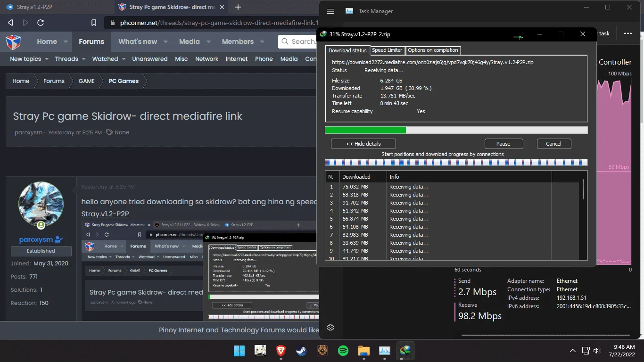Go back with the browser back arrow
The width and height of the screenshot is (644, 362).
pyautogui.click(x=11, y=23)
